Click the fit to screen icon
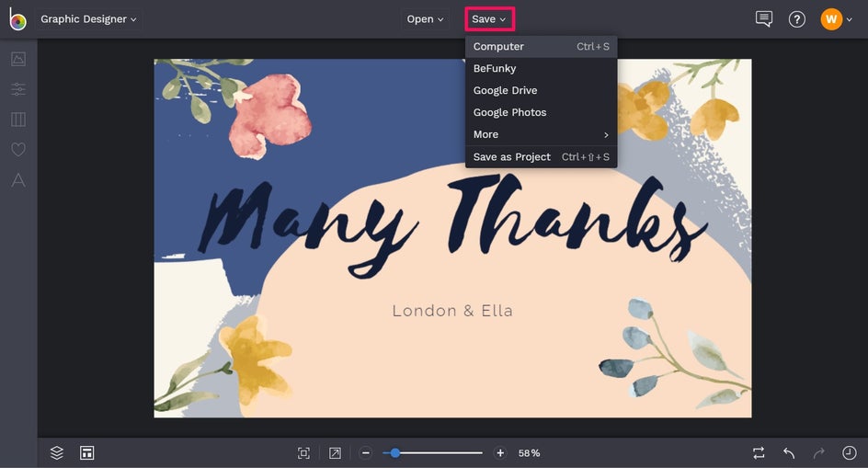This screenshot has height=468, width=868. [303, 453]
